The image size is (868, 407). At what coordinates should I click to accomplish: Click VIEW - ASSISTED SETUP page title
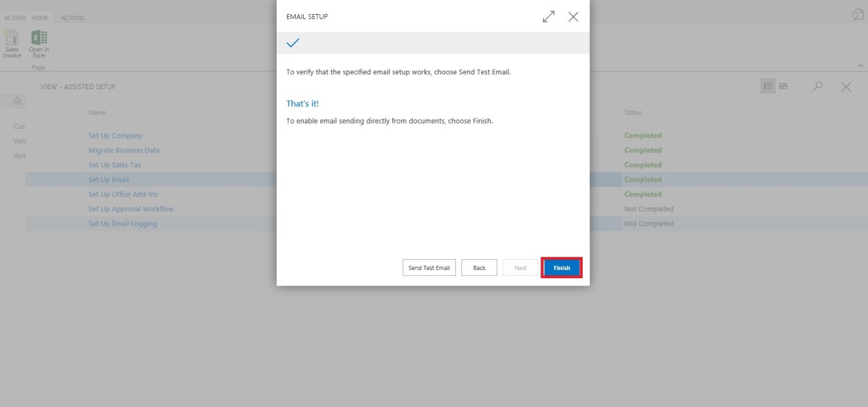(78, 87)
